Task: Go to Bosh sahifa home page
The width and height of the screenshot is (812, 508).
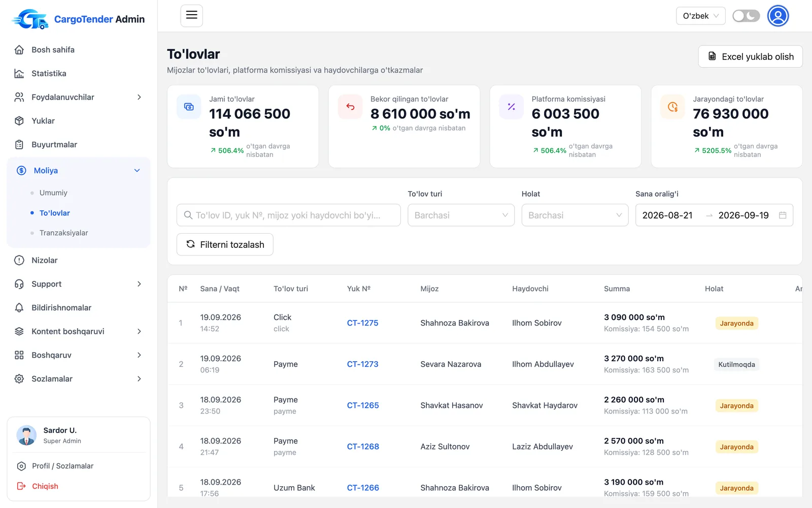Action: coord(53,50)
